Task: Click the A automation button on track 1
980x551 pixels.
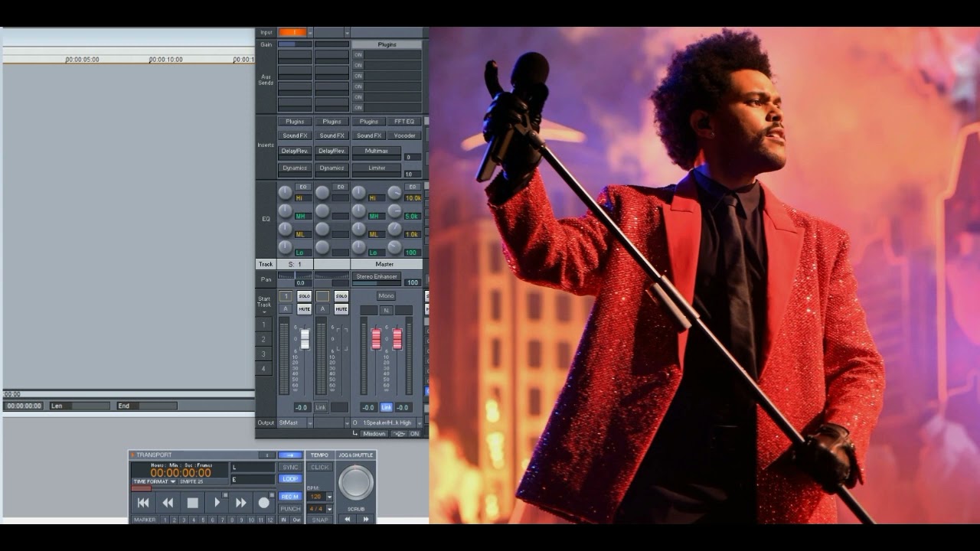Action: (286, 308)
